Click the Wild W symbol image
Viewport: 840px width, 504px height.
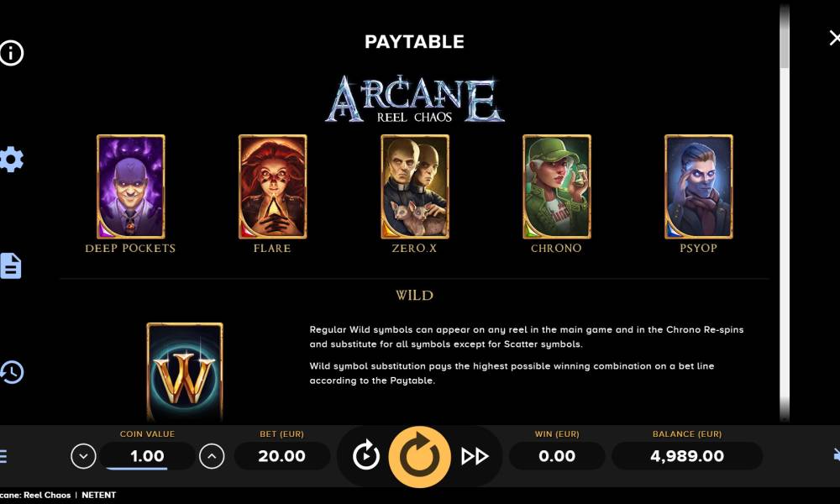pyautogui.click(x=185, y=372)
